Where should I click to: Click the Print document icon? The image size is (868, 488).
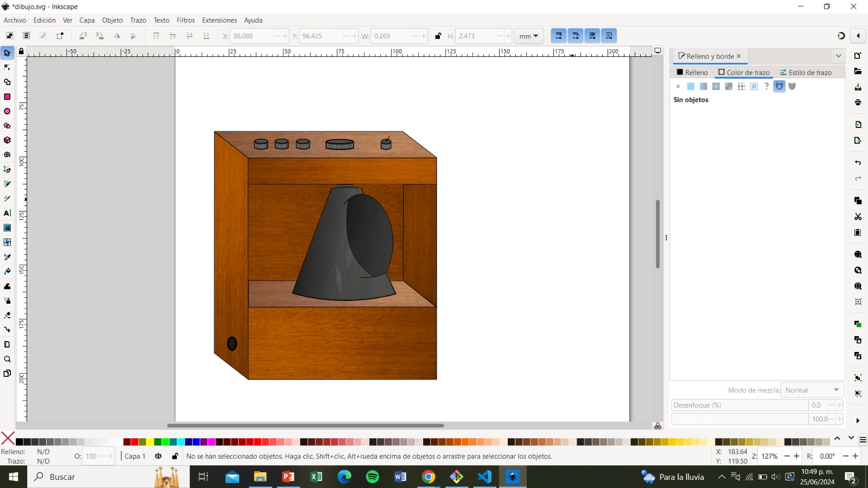tap(858, 102)
